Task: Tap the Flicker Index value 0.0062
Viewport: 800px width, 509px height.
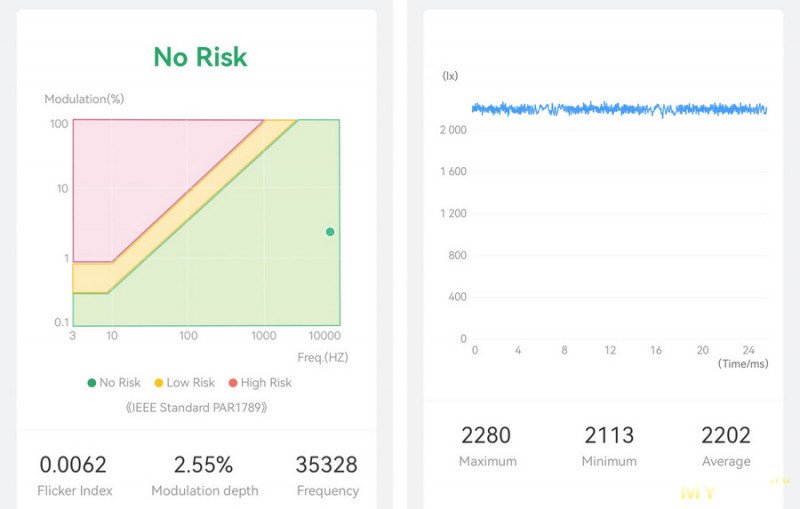Action: click(x=73, y=465)
